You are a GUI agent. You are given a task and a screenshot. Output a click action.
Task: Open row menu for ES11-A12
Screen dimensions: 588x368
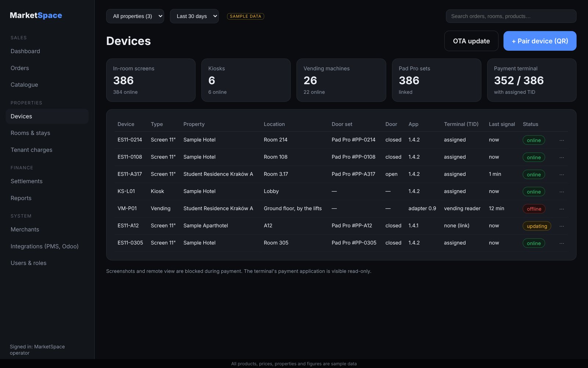[562, 226]
